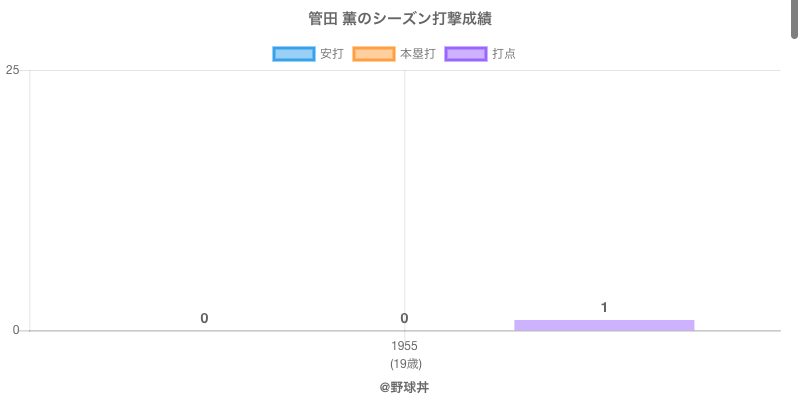Click the 1955 x-axis year label
The image size is (800, 400).
(404, 346)
